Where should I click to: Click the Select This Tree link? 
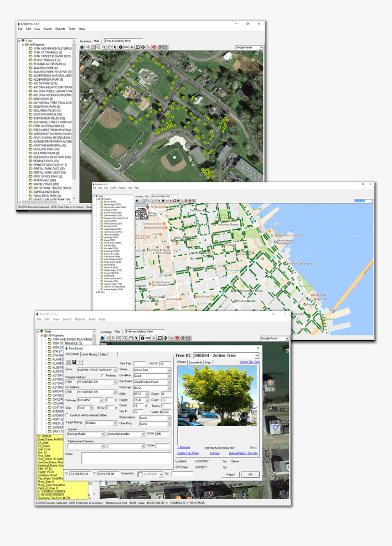[250, 362]
